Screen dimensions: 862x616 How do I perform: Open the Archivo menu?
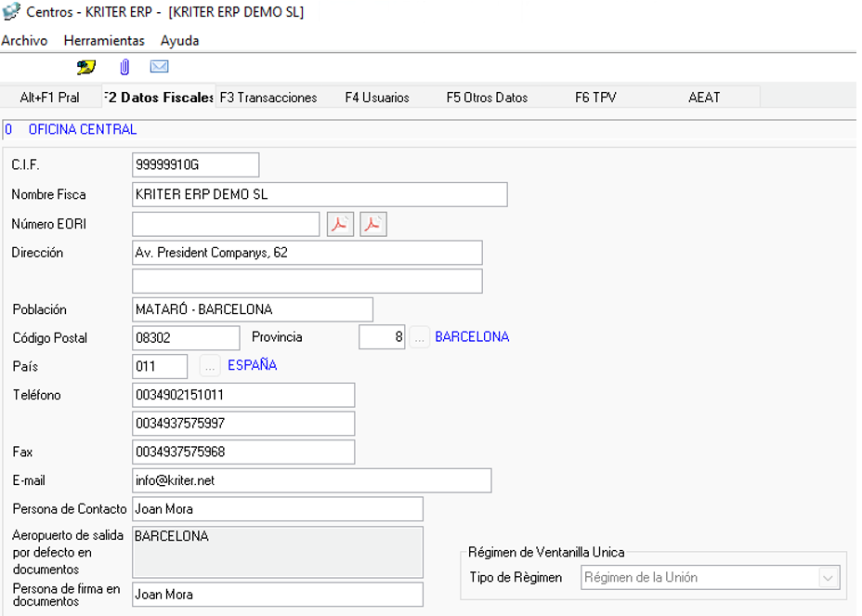point(24,41)
